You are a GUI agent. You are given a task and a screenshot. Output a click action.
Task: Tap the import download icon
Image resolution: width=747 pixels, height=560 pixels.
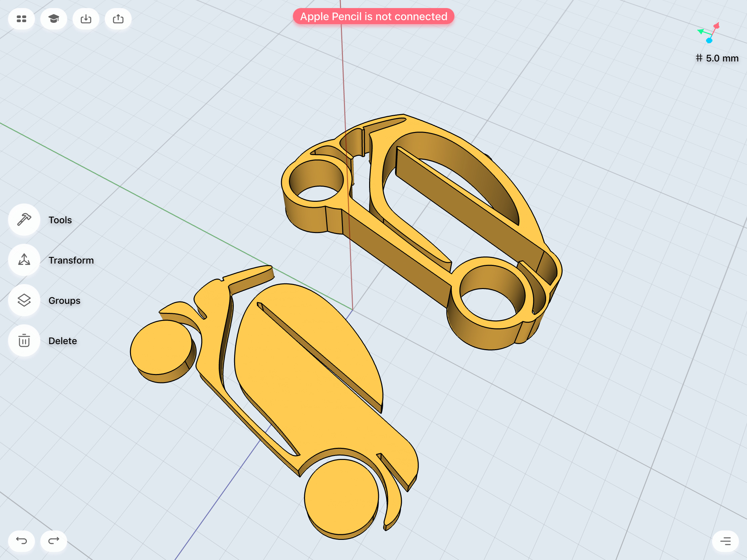(x=86, y=19)
